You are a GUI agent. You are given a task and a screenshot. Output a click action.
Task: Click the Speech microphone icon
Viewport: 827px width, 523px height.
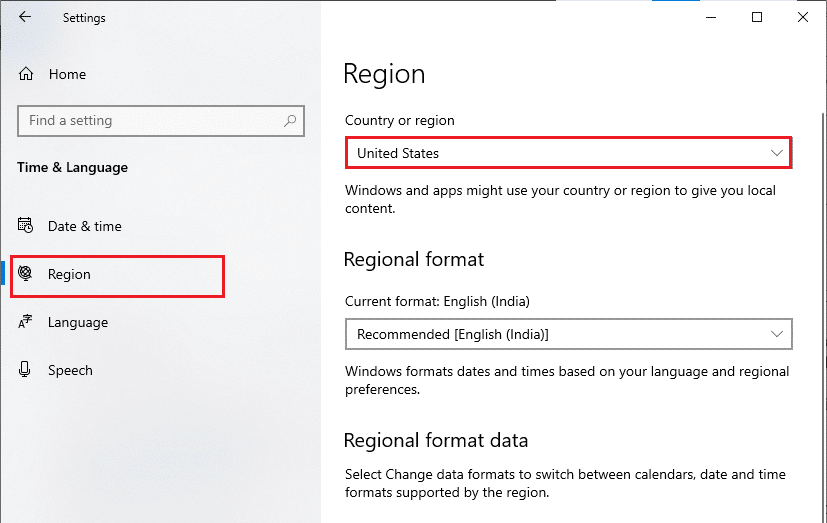coord(24,369)
